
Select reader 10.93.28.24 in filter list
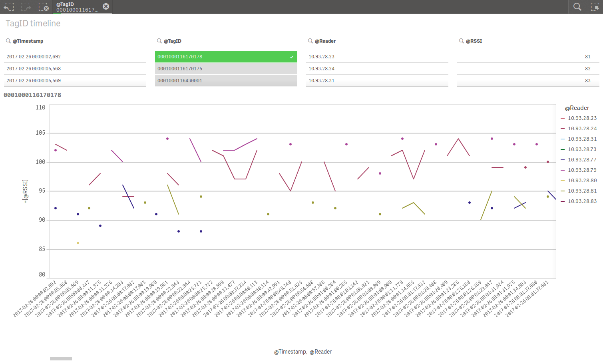[377, 69]
